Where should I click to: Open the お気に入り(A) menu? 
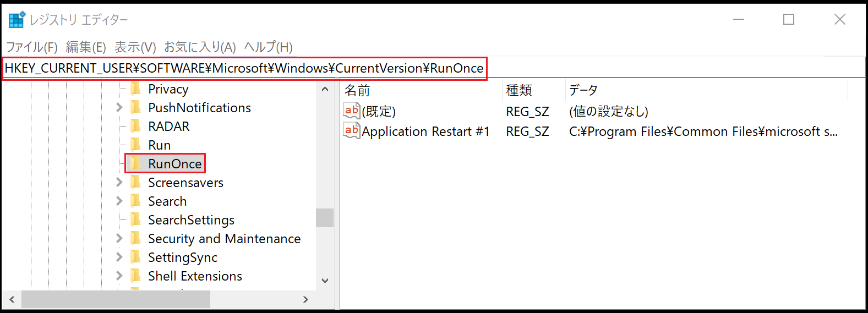tap(200, 47)
